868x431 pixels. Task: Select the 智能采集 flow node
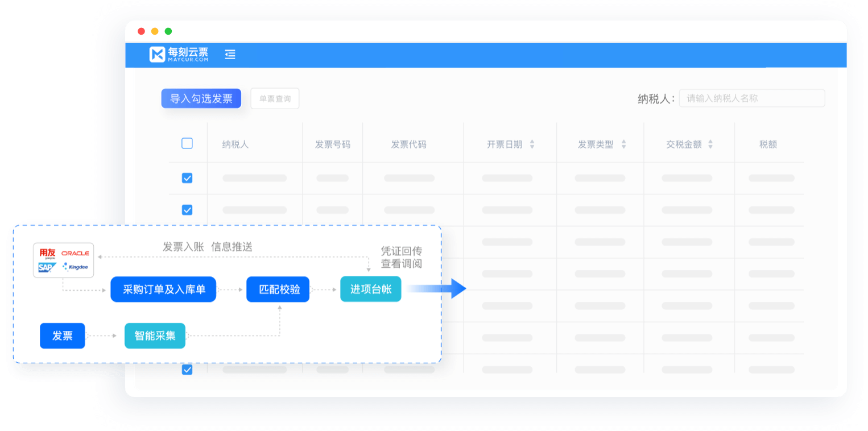coord(155,335)
